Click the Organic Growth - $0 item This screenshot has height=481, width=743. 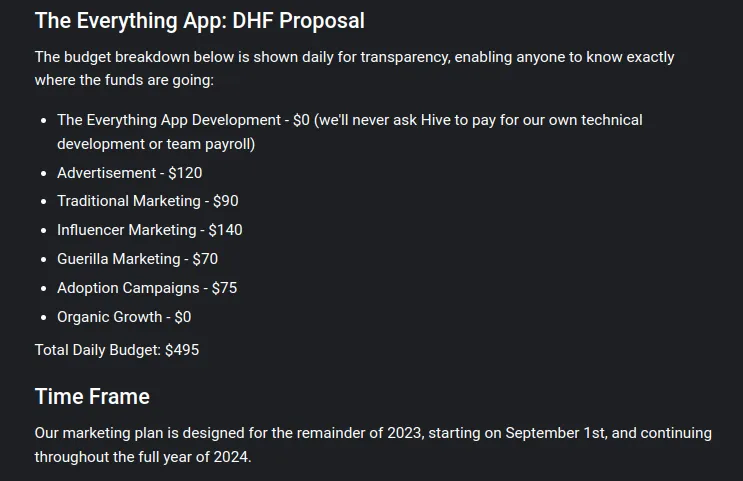click(124, 317)
